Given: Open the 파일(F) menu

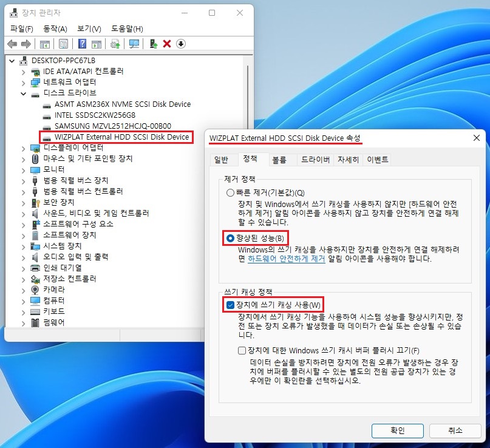Looking at the screenshot, I should tap(22, 29).
